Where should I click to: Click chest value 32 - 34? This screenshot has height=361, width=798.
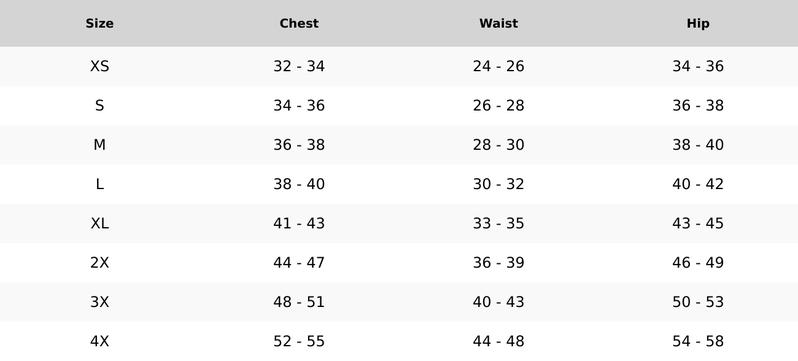coord(299,66)
